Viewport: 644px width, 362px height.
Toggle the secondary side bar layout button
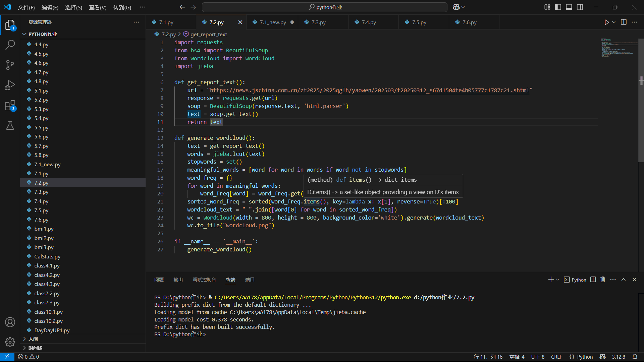tap(580, 7)
